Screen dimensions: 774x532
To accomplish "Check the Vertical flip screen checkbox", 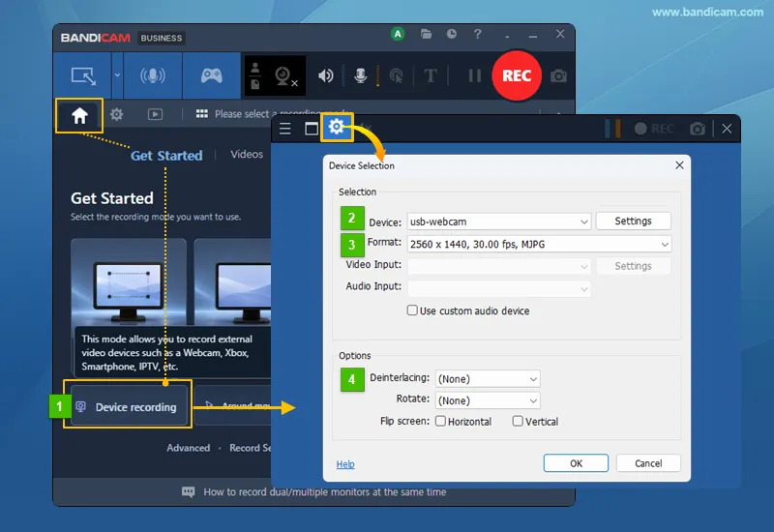I will [518, 421].
